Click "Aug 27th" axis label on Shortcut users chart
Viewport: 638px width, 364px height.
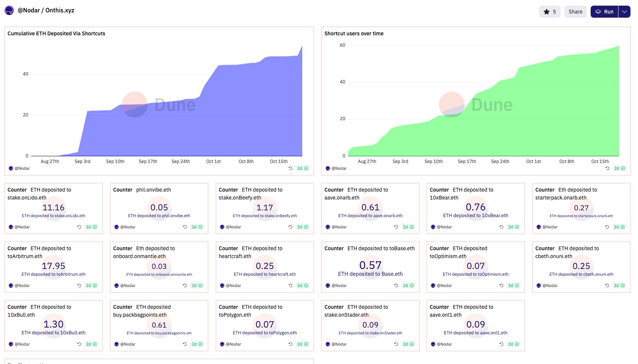tap(367, 162)
